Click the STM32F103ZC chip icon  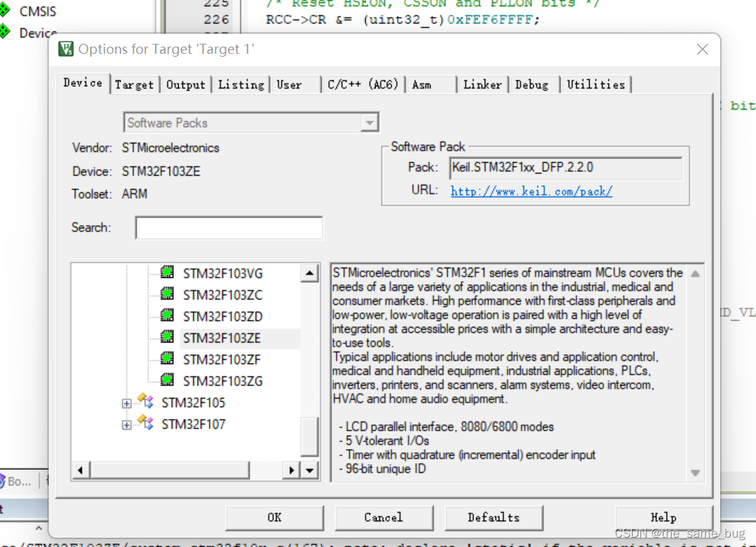point(167,294)
